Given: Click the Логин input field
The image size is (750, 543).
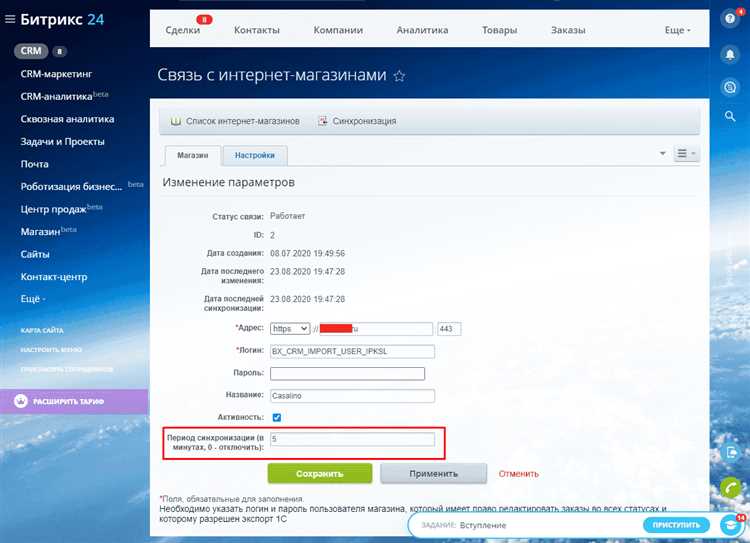Looking at the screenshot, I should tap(353, 351).
